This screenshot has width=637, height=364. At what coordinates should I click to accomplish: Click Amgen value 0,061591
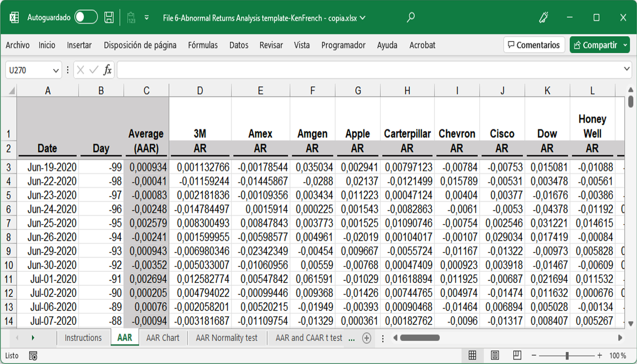click(x=313, y=279)
